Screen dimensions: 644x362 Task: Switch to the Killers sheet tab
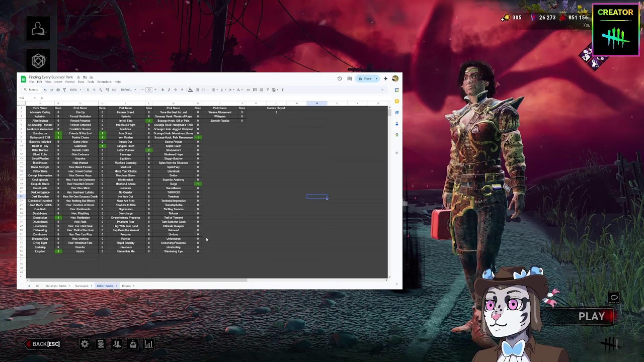(126, 286)
